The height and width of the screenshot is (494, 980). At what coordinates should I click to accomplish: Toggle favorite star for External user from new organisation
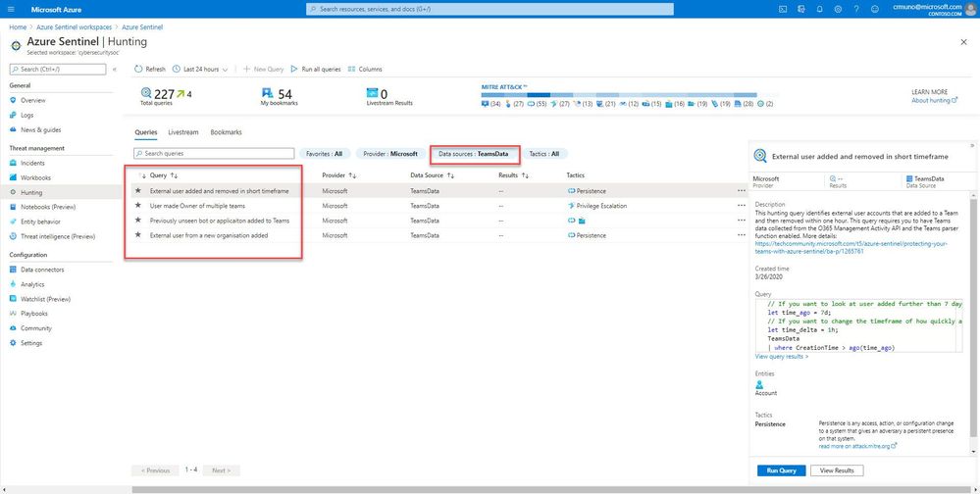(x=138, y=235)
